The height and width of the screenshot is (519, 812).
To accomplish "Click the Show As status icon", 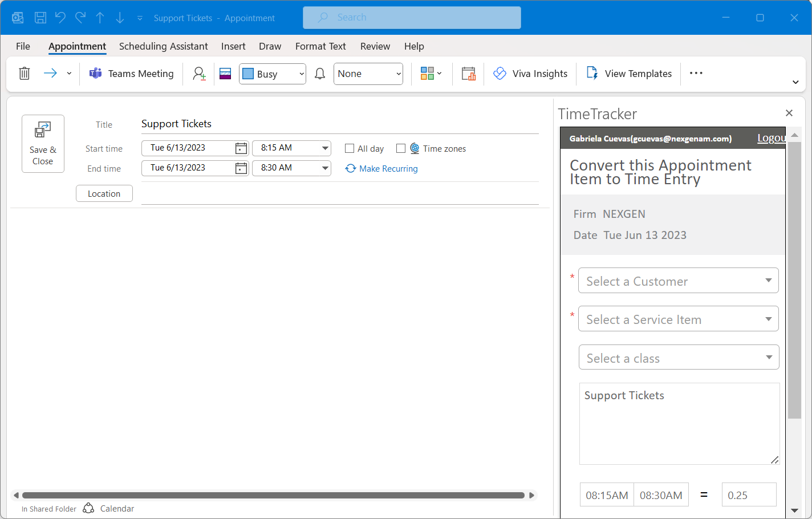I will [x=225, y=74].
